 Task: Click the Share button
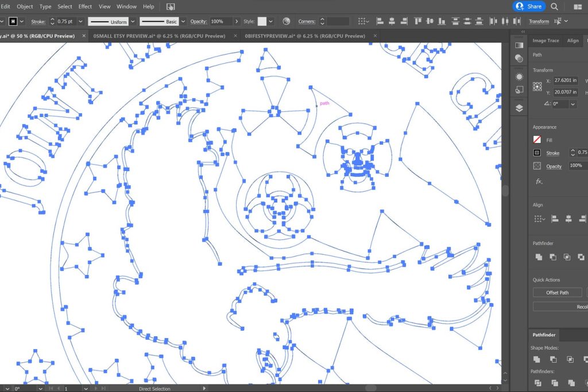pos(528,6)
